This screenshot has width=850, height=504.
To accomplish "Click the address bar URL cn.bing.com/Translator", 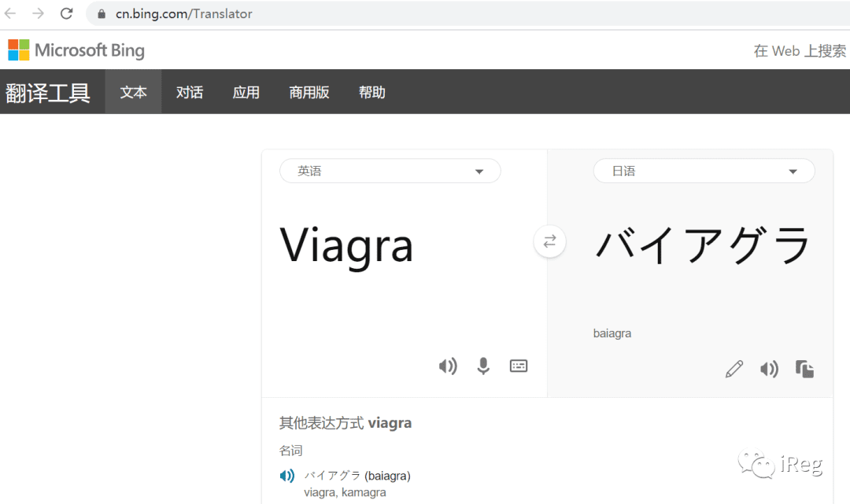I will coord(183,13).
